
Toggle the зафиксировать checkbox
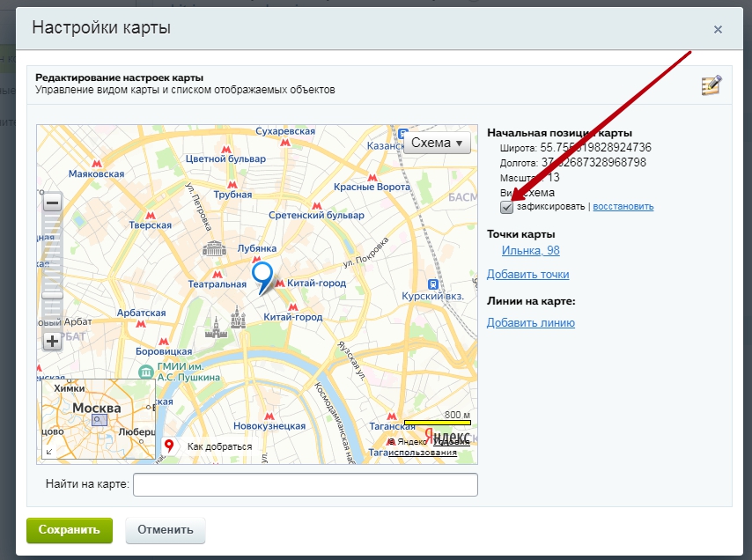[x=506, y=207]
